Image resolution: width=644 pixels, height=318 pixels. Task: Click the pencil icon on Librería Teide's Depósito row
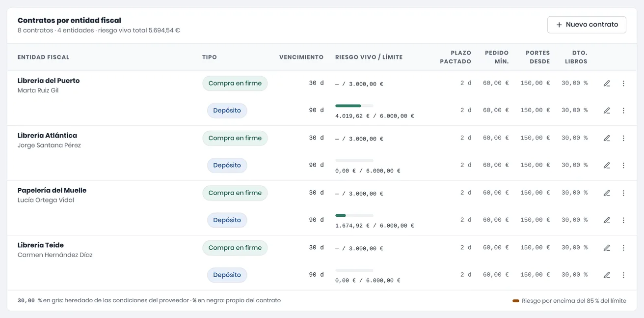coord(607,275)
